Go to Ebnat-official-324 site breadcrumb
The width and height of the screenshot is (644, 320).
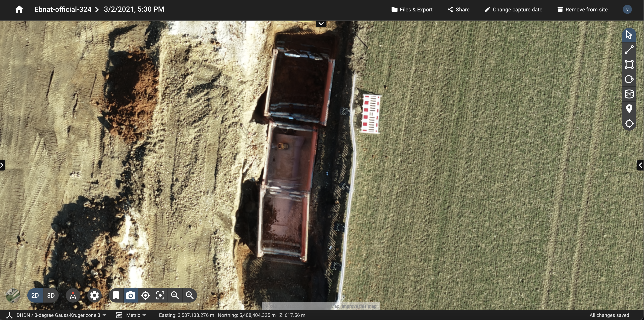63,9
